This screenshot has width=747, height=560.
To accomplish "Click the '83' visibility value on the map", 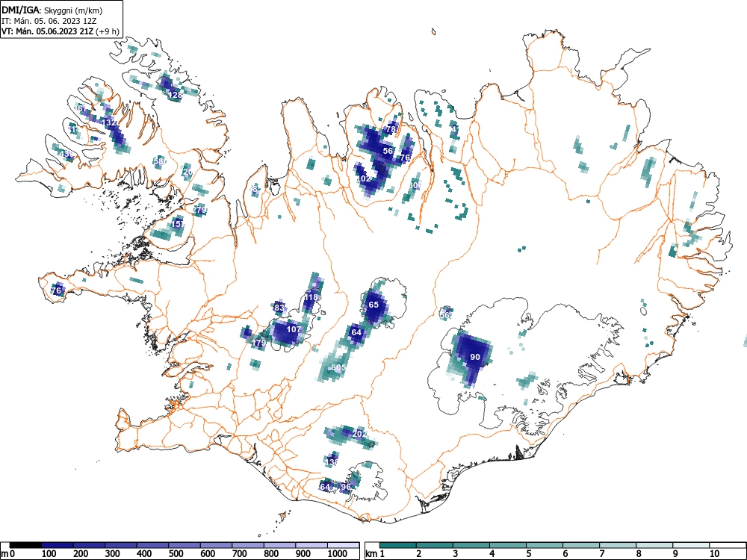I will [x=279, y=308].
